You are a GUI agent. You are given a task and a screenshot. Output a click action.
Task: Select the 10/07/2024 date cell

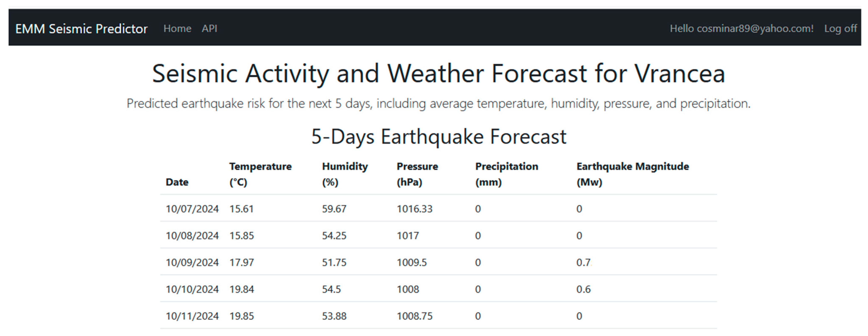(x=192, y=209)
